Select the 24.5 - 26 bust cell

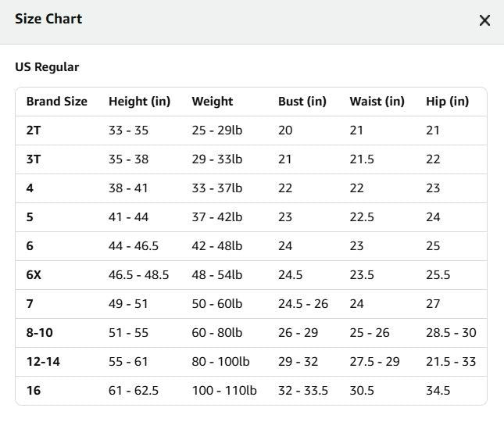pos(303,304)
